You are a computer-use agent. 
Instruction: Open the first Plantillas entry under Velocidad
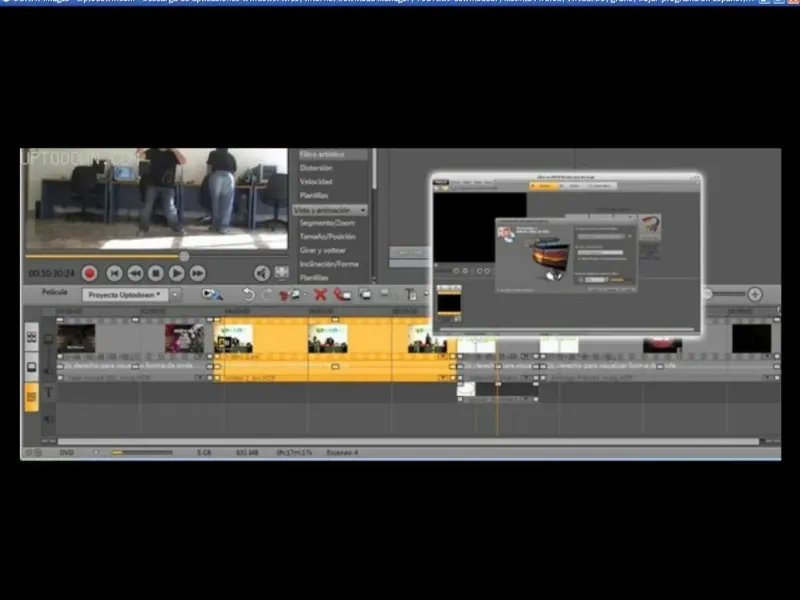[x=314, y=195]
